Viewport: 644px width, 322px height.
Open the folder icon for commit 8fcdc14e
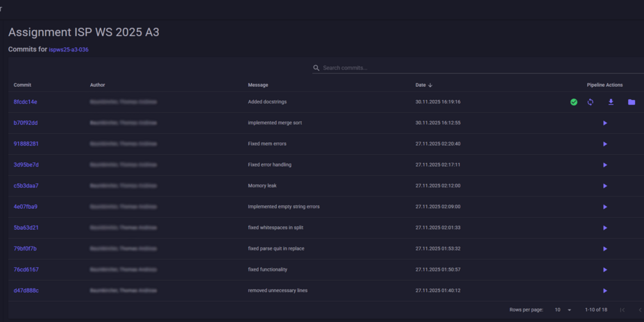tap(632, 102)
